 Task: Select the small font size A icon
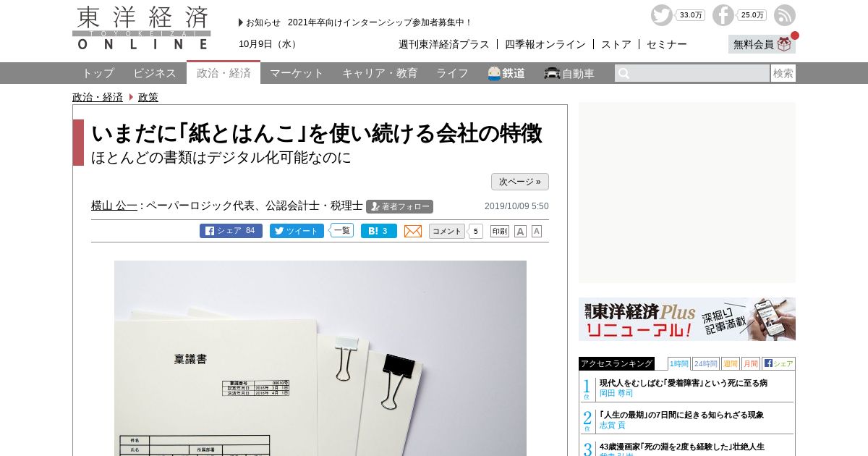537,231
